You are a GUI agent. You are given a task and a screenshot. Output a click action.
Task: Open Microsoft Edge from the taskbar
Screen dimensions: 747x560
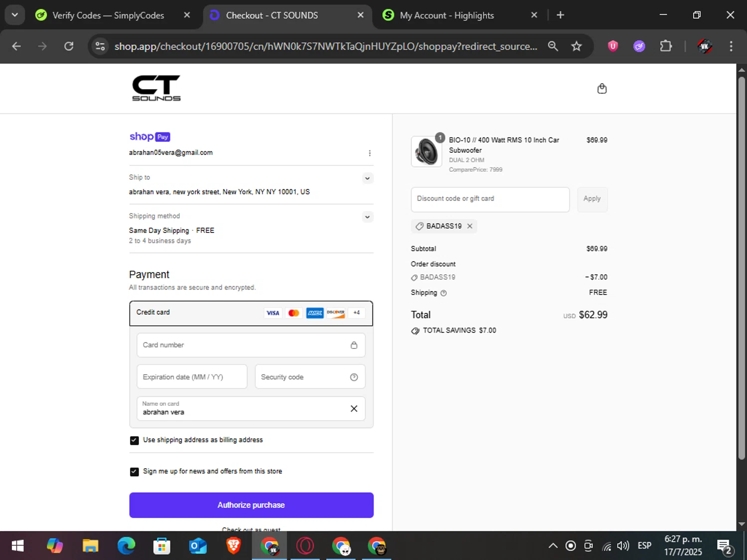point(126,546)
